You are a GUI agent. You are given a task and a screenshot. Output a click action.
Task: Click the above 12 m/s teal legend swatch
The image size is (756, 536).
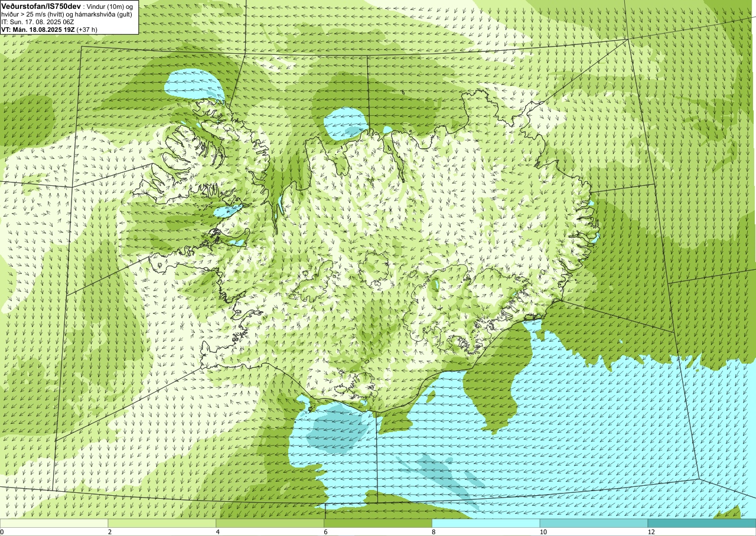(702, 523)
